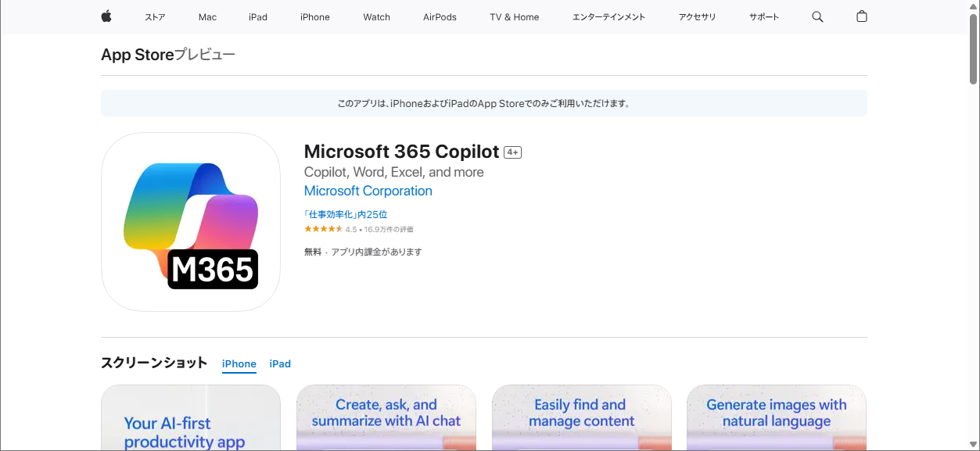Open the ストア menu item
This screenshot has width=980, height=451.
click(155, 17)
